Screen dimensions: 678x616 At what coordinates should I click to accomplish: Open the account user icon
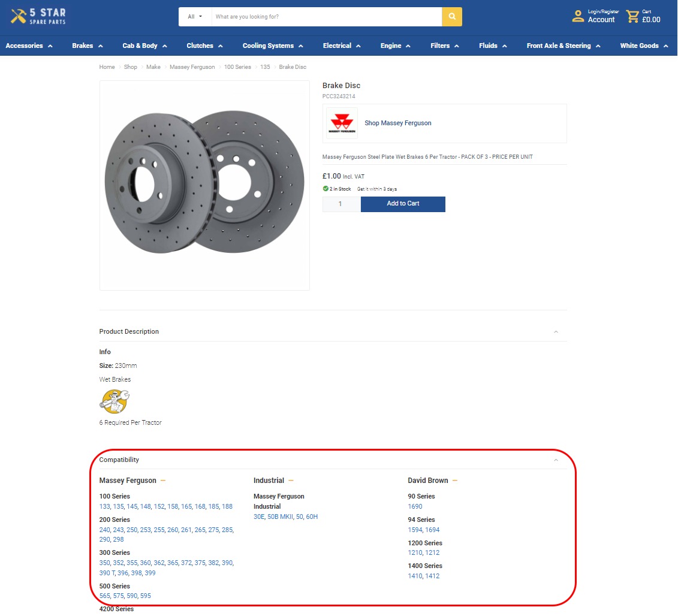pyautogui.click(x=578, y=16)
